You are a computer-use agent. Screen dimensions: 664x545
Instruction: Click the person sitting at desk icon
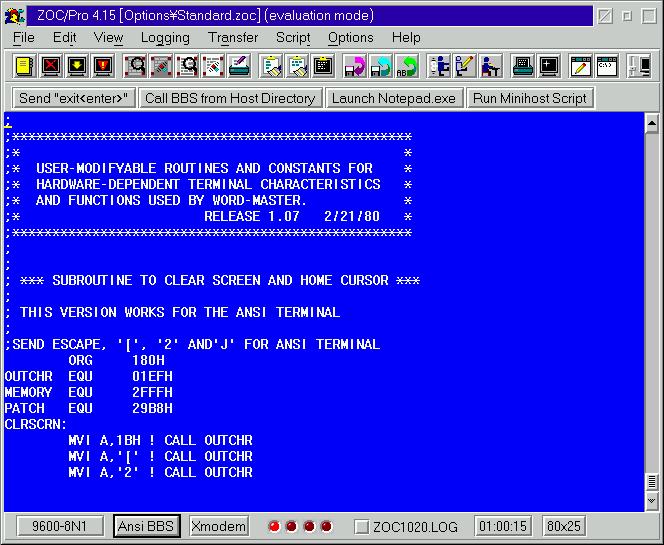pyautogui.click(x=490, y=66)
